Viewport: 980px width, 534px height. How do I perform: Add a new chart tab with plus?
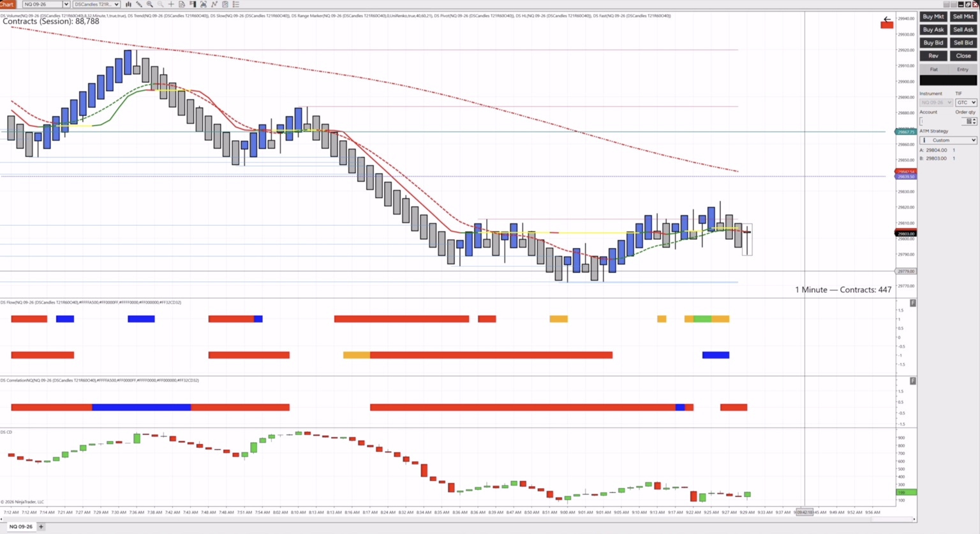[x=41, y=527]
